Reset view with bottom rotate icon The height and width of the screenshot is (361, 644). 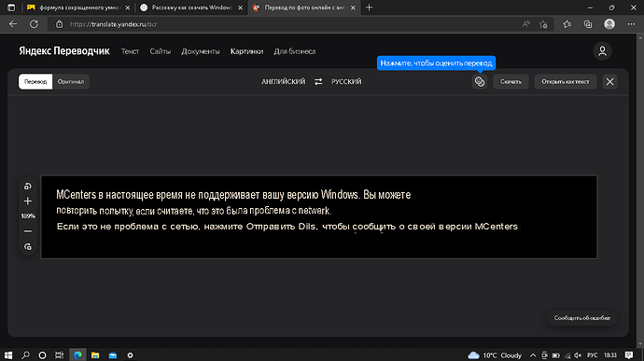click(27, 246)
